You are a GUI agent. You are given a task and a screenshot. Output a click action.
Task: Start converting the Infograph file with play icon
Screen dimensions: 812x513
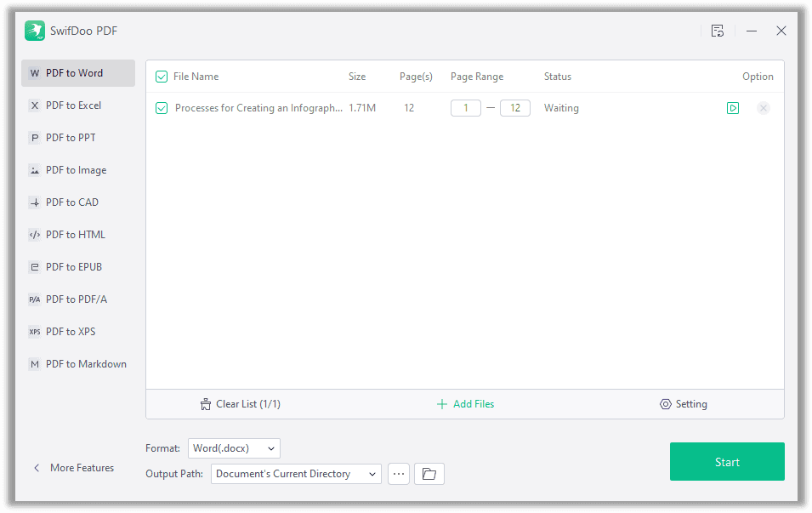733,108
